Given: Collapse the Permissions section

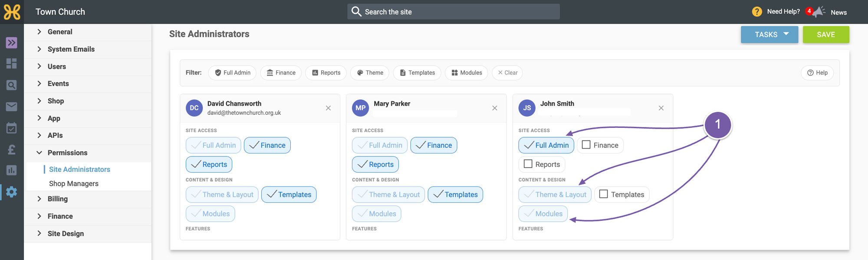Looking at the screenshot, I should 88,153.
